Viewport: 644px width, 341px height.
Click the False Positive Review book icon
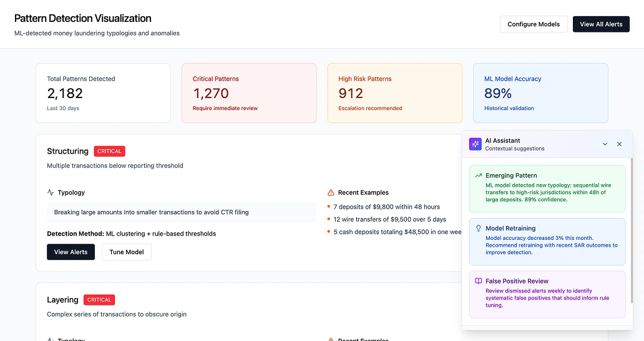coord(478,282)
